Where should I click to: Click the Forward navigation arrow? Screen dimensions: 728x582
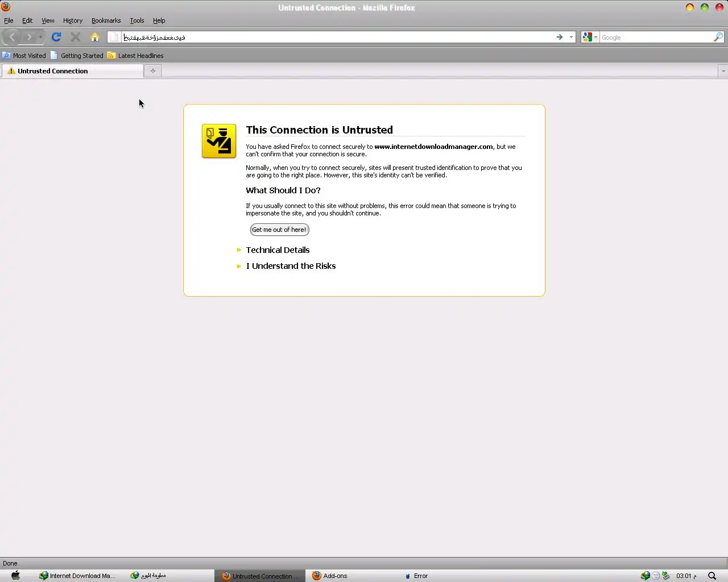pos(30,37)
